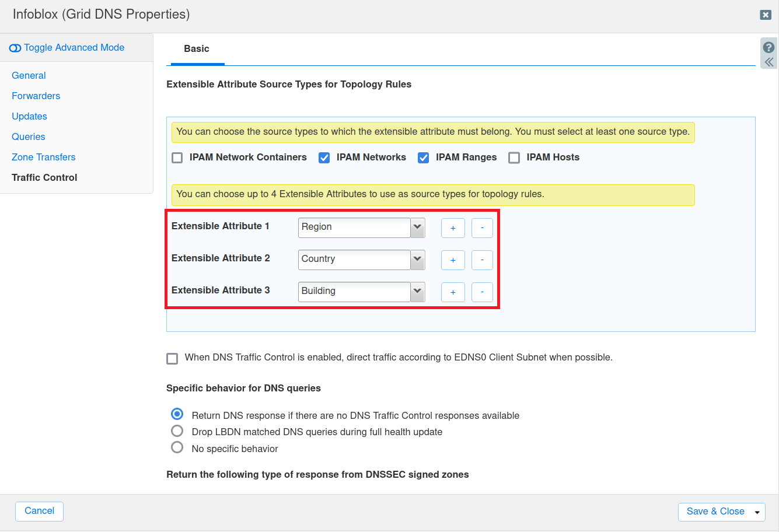Check the IPAM Hosts checkbox
Screen dimensions: 779x532
coord(514,157)
